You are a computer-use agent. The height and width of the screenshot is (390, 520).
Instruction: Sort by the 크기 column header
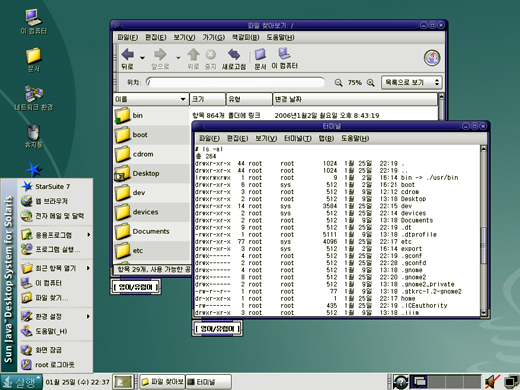pos(207,99)
